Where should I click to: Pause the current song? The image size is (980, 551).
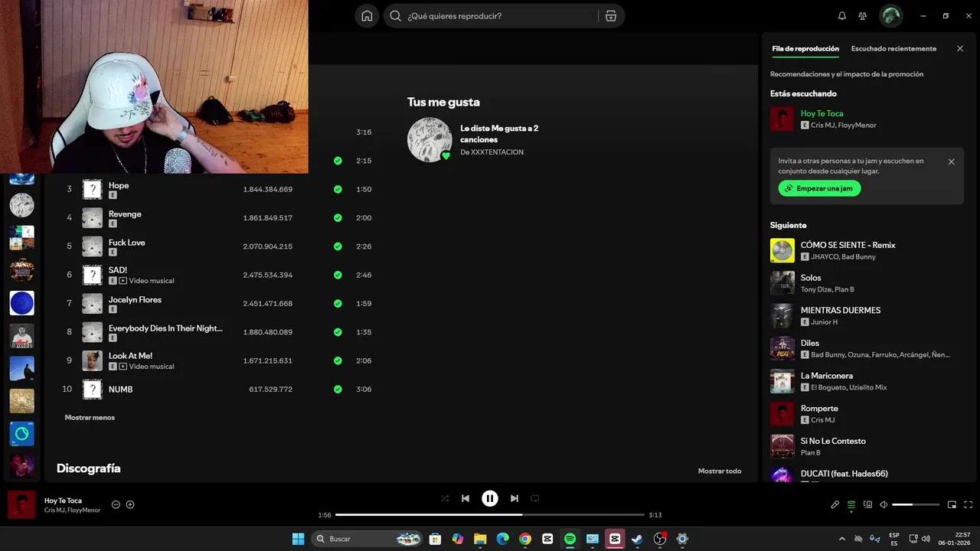[x=490, y=498]
